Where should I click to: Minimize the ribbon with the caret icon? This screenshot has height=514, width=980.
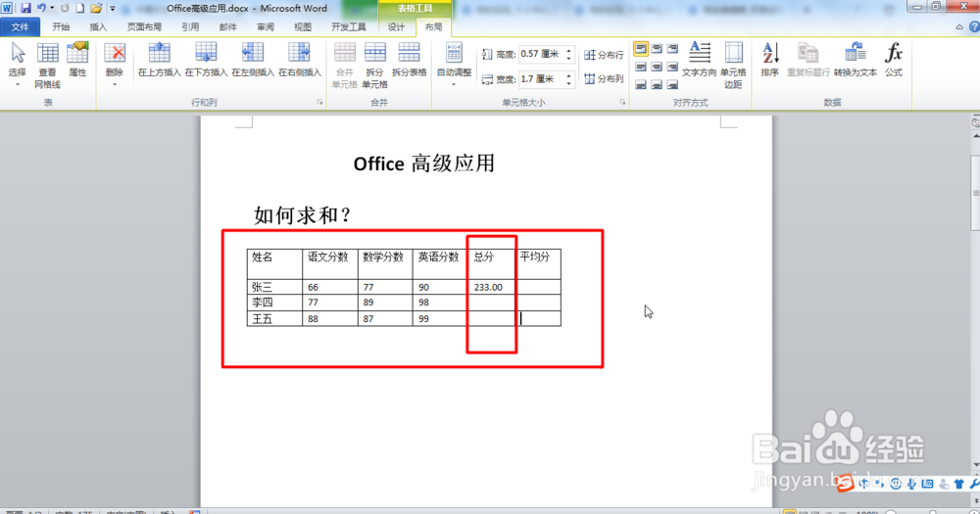pos(959,26)
